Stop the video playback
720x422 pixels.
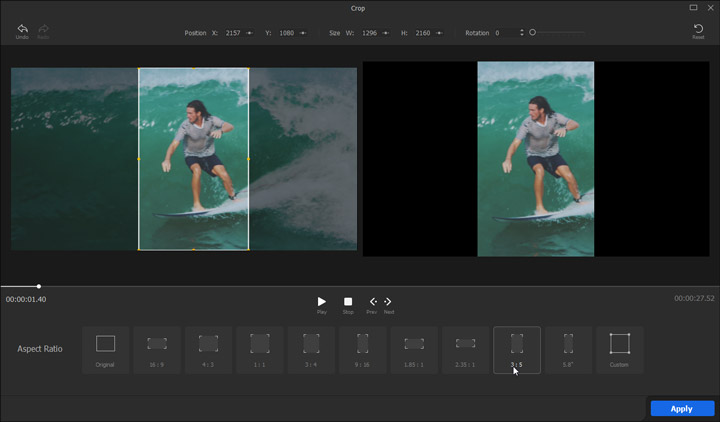point(348,302)
